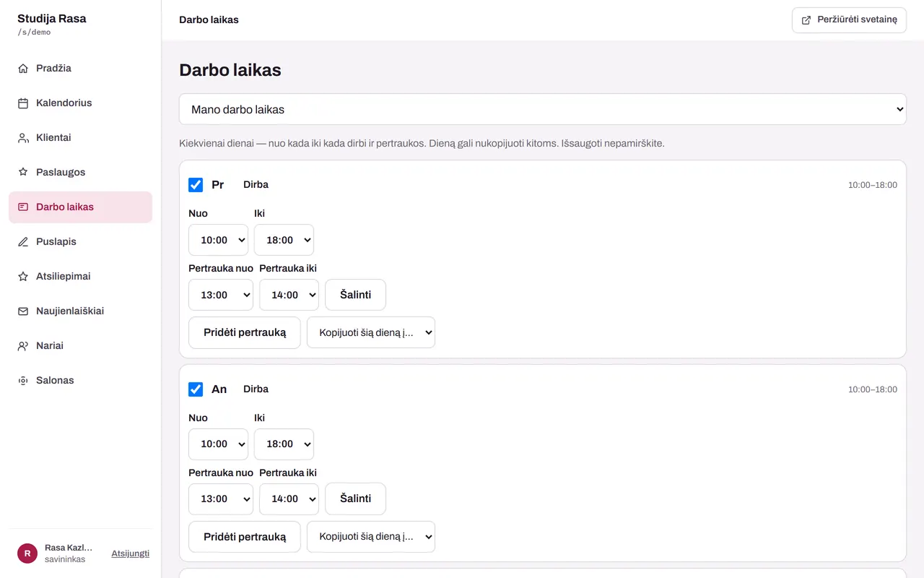This screenshot has width=924, height=578.
Task: Click the Pradžia home icon
Action: click(x=23, y=69)
